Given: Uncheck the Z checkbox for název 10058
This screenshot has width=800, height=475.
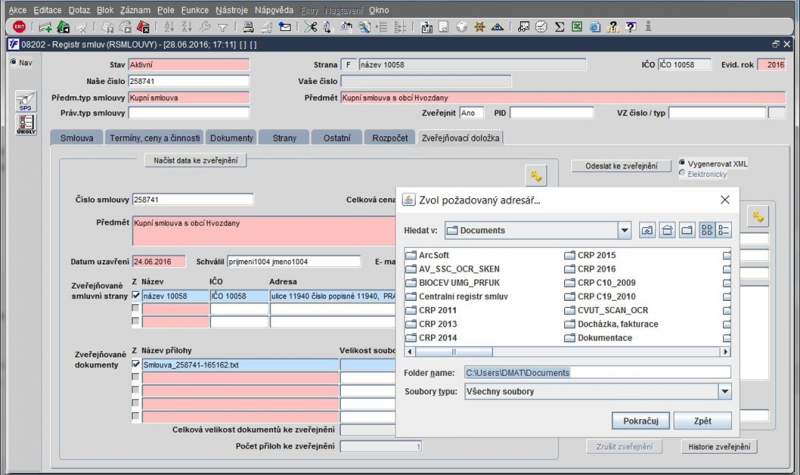Looking at the screenshot, I should 136,296.
